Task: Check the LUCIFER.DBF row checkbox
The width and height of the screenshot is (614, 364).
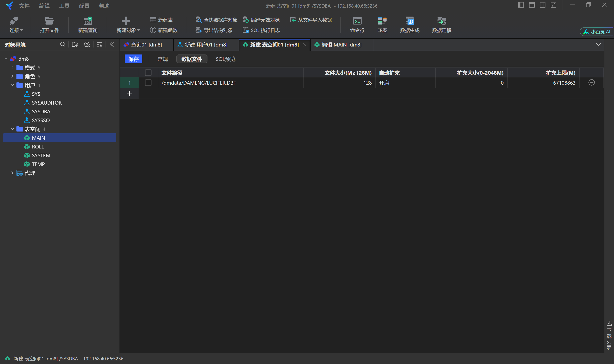Action: [148, 83]
